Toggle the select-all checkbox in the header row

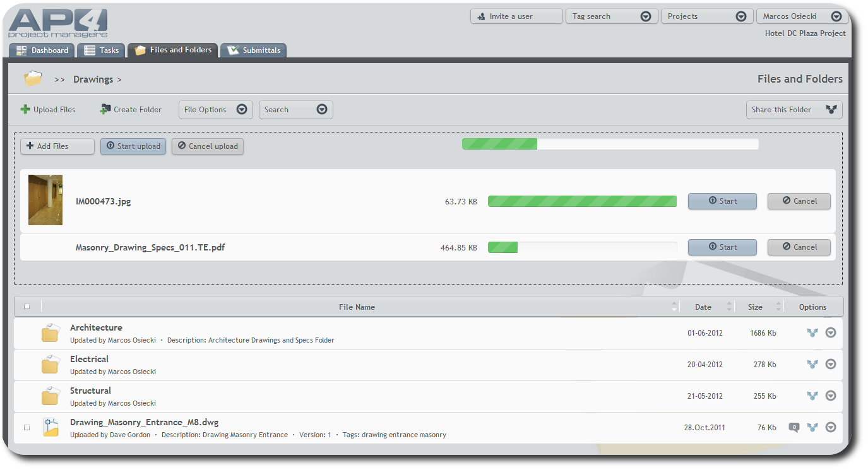[x=27, y=306]
